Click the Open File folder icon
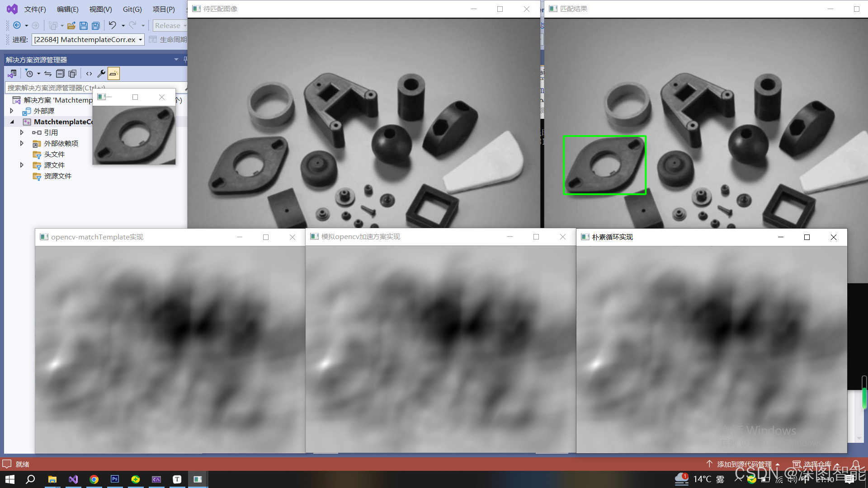 [71, 26]
